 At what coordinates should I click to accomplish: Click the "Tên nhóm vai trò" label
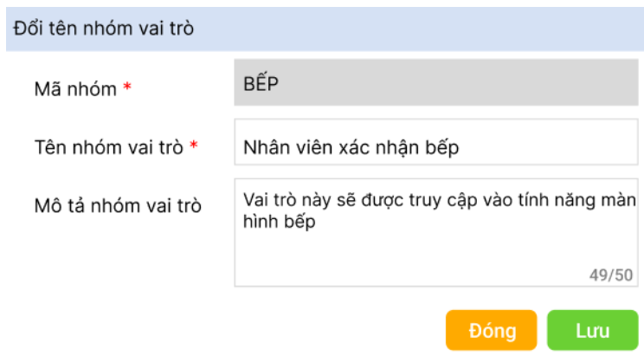point(108,147)
